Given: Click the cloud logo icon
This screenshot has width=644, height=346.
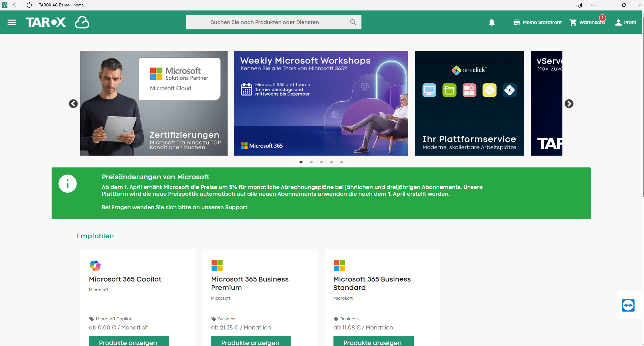Looking at the screenshot, I should 82,22.
